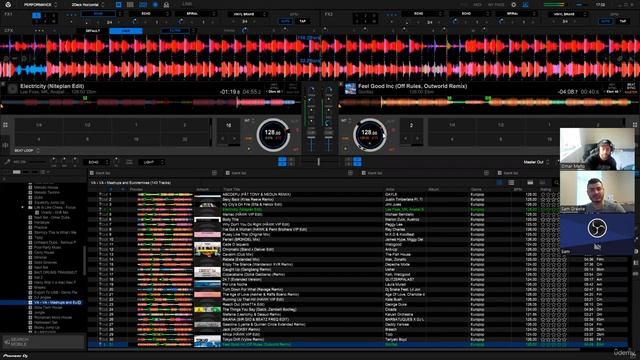Toggle first blank list palette checkbox

[92, 173]
